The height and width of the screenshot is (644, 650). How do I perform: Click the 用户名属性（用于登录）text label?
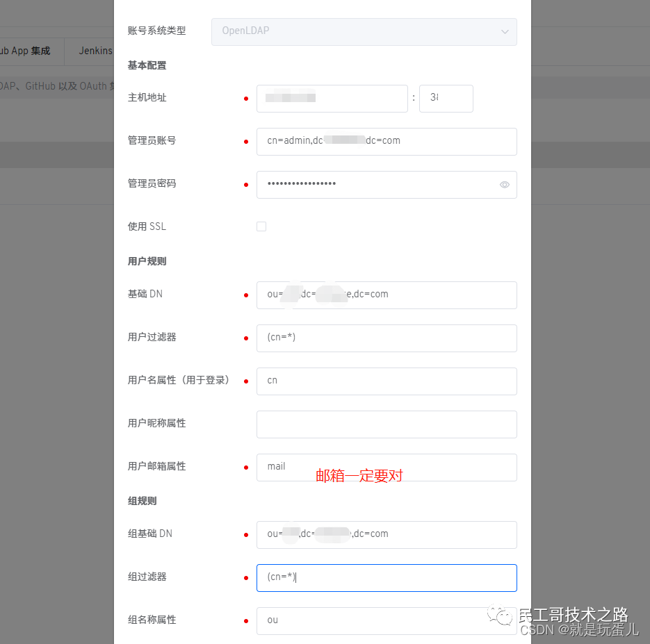179,381
